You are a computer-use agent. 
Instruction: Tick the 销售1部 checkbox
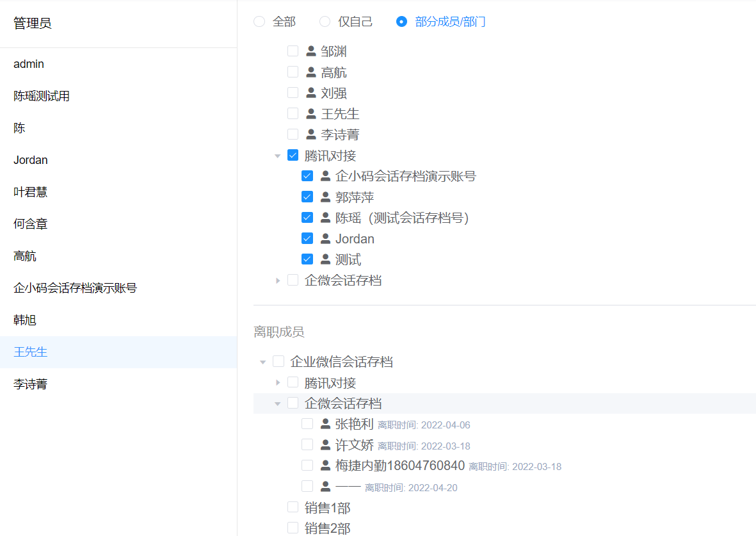(293, 507)
